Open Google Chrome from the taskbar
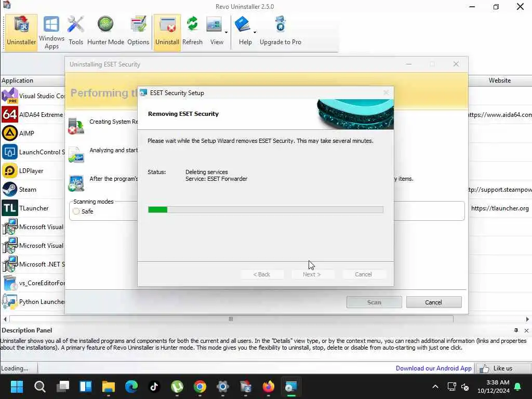The width and height of the screenshot is (532, 399). (x=200, y=387)
